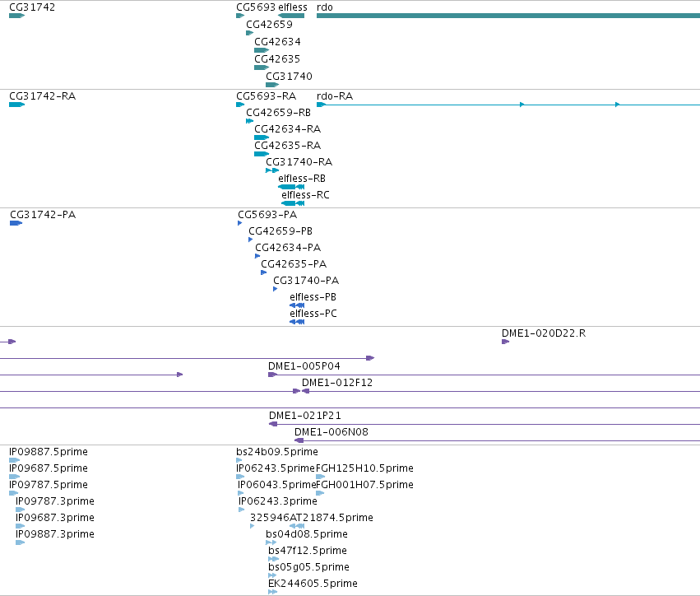
Task: Select the elfless-PB protein label
Action: [313, 297]
